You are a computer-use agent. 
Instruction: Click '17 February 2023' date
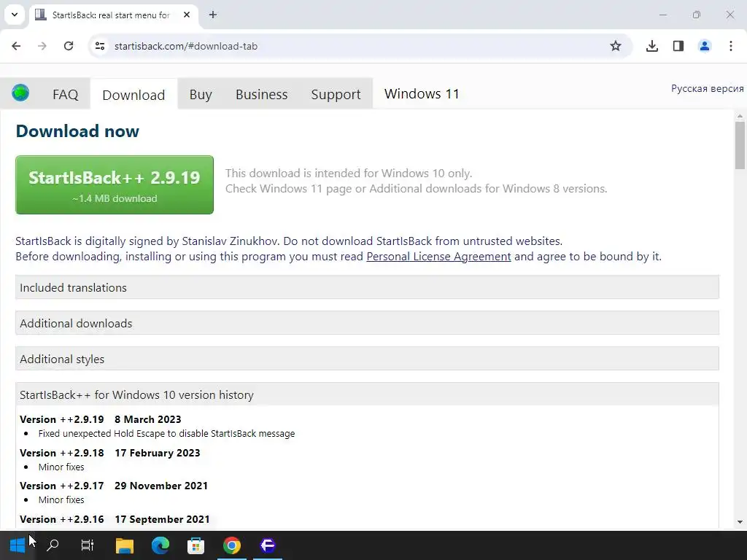coord(158,453)
